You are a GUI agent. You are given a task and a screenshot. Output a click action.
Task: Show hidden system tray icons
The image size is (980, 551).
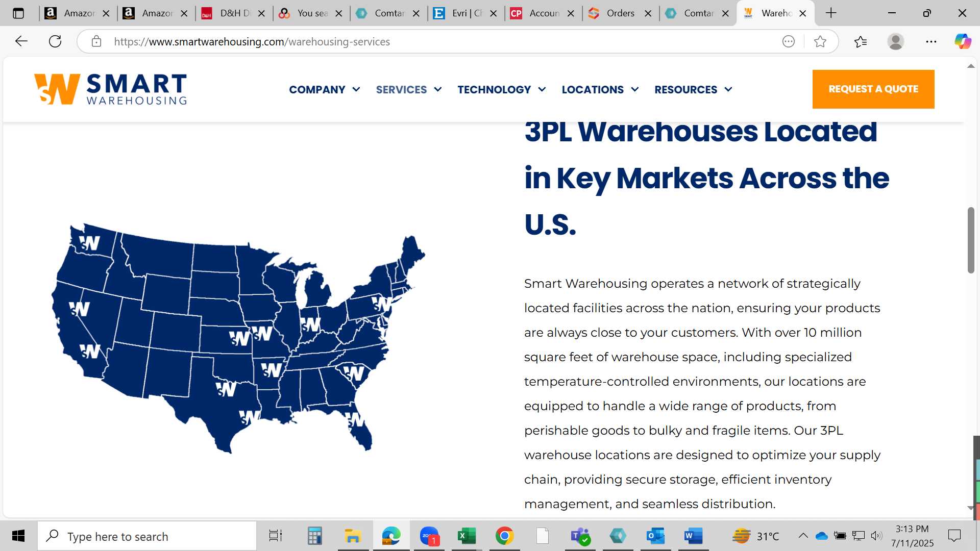point(803,536)
